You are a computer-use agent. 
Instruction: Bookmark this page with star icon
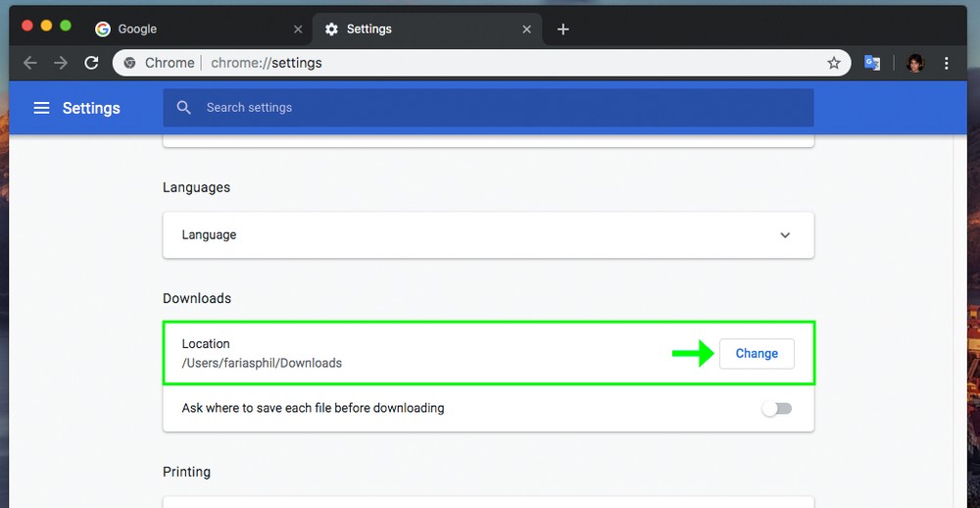click(834, 63)
